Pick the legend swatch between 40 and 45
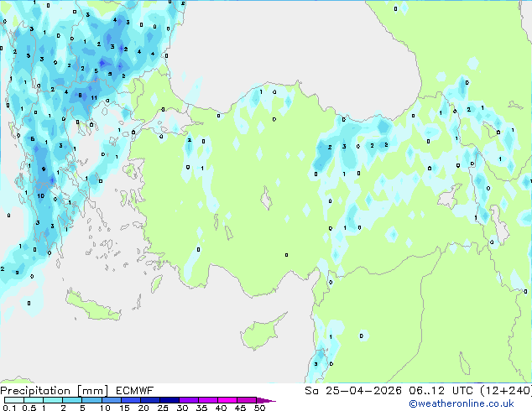Image resolution: width=532 pixels, height=411 pixels. click(227, 400)
